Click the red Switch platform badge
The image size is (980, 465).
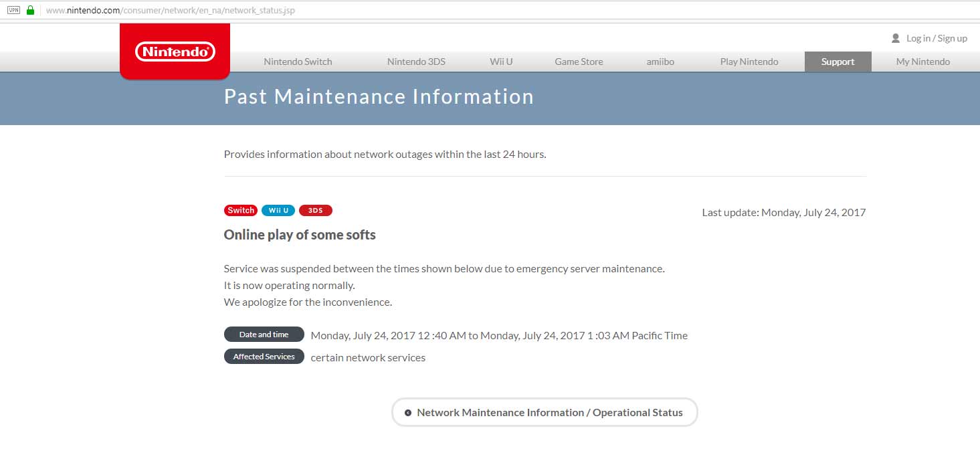coord(241,210)
